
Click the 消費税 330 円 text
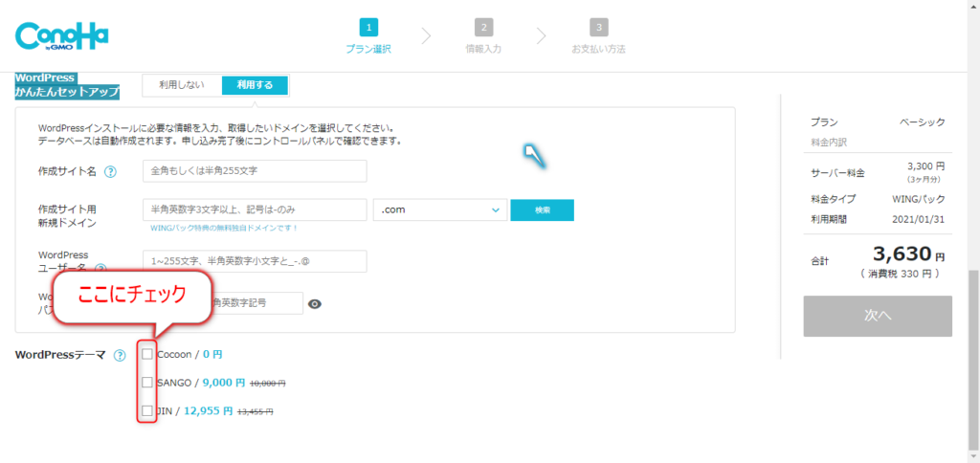(900, 275)
